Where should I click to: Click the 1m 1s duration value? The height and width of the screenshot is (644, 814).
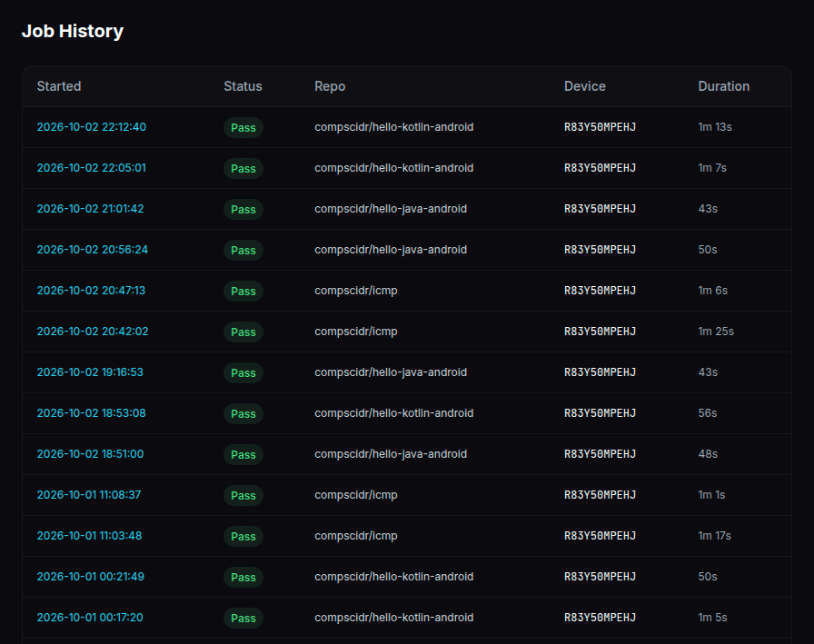coord(711,495)
